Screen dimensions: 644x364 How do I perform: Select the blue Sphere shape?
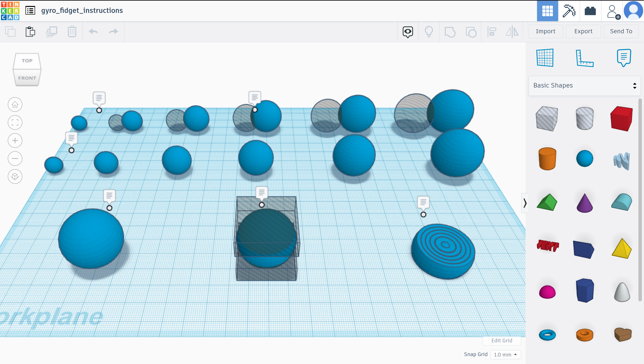pos(585,158)
